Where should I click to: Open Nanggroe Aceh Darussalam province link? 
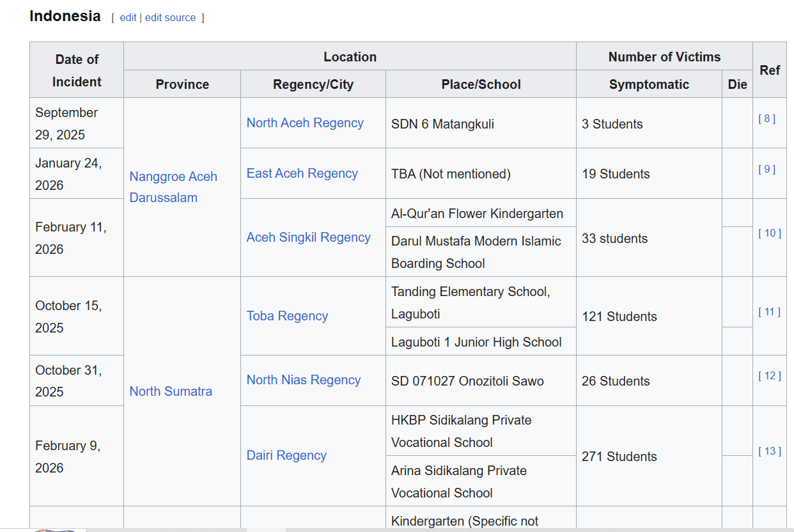(173, 187)
